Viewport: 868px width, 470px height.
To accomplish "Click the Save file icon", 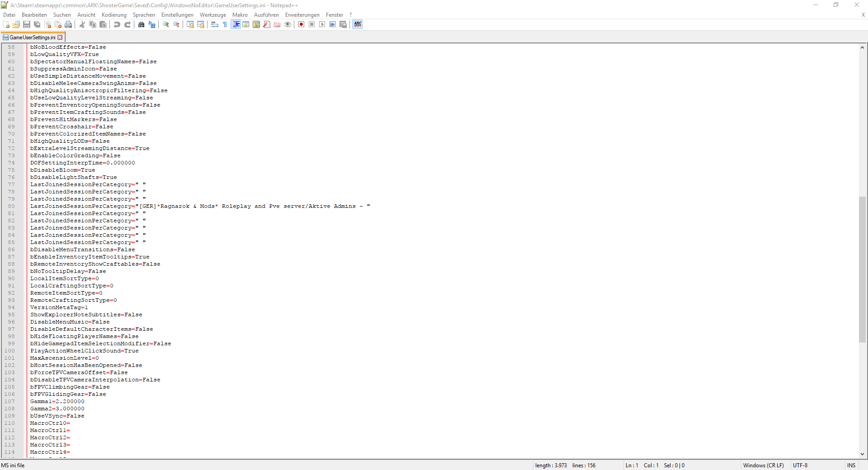I will click(x=27, y=24).
